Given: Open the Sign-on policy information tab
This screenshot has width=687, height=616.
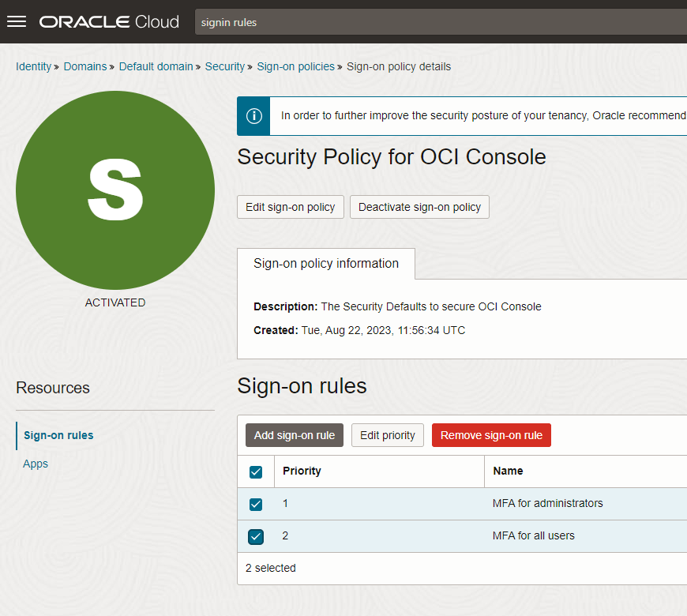Looking at the screenshot, I should point(325,264).
